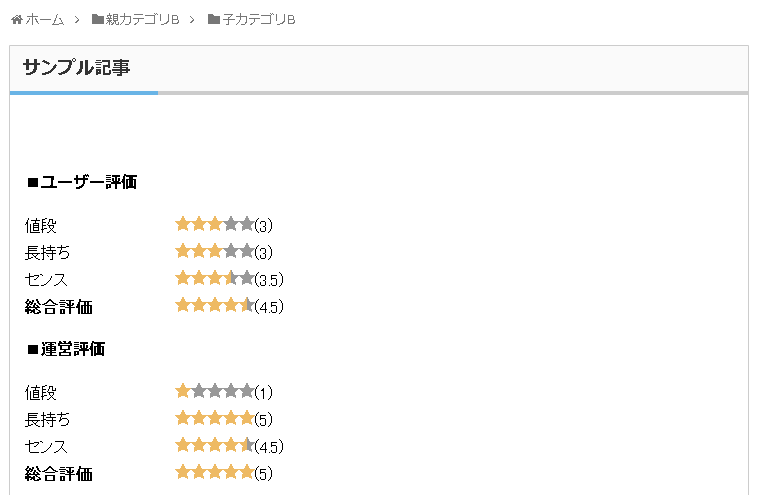
Task: Click the bold 総合評価 label under 運営評価
Action: coord(59,473)
